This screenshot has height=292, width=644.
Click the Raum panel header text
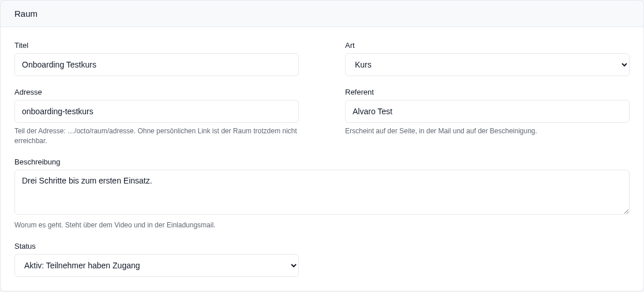click(x=26, y=14)
